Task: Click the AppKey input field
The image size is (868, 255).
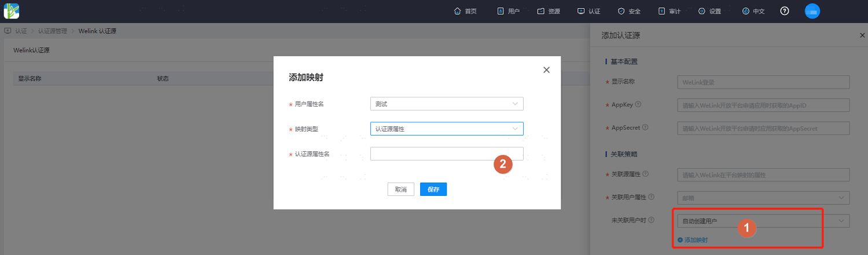Action: 763,105
